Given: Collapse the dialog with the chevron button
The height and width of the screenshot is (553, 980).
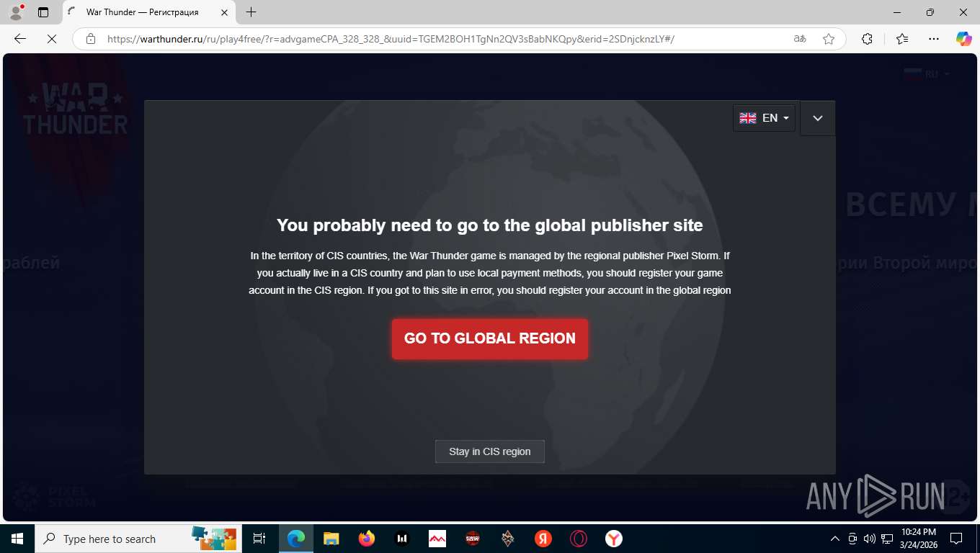Looking at the screenshot, I should tap(817, 118).
